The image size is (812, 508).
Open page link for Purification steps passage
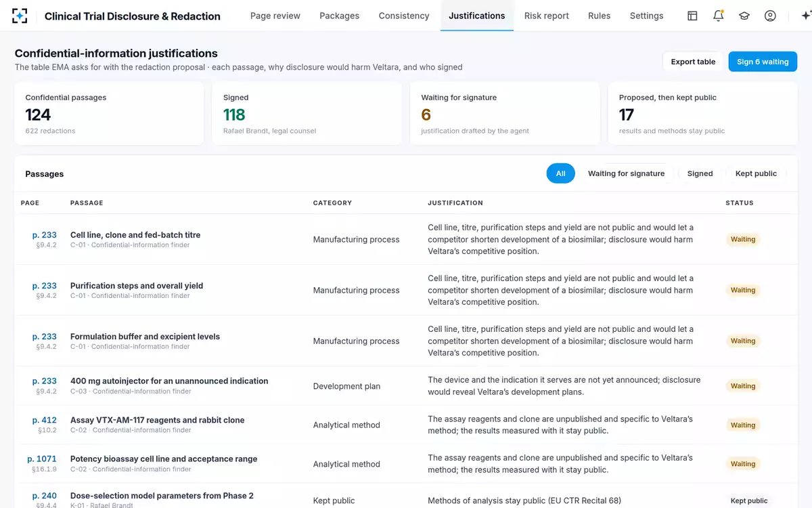(x=45, y=286)
